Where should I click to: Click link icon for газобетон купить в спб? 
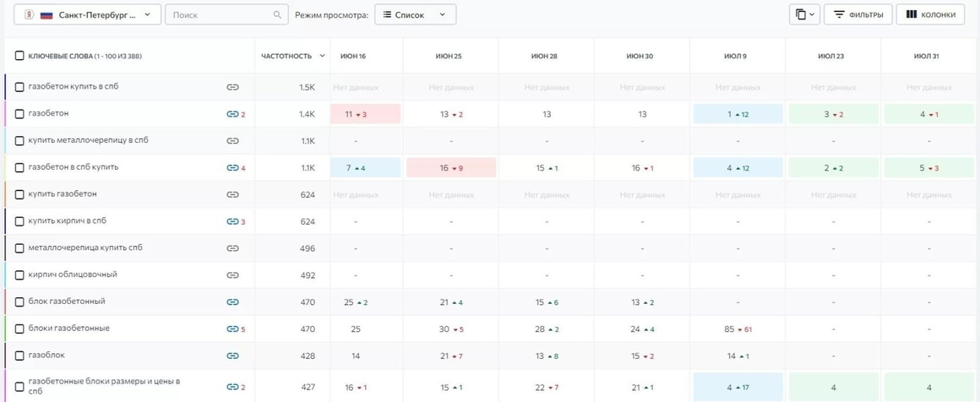(232, 88)
